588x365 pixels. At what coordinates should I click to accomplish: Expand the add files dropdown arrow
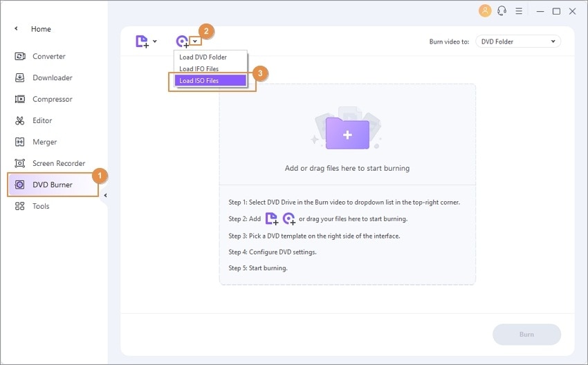point(155,41)
